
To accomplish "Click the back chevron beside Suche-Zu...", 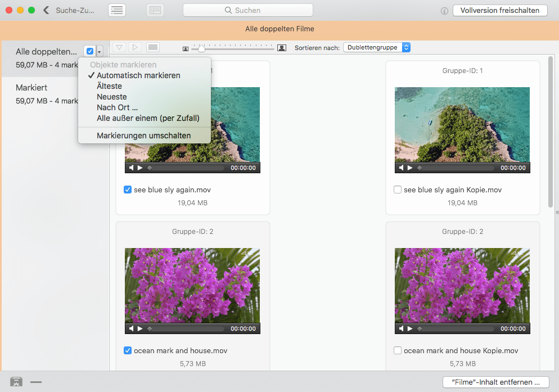I will (x=46, y=10).
